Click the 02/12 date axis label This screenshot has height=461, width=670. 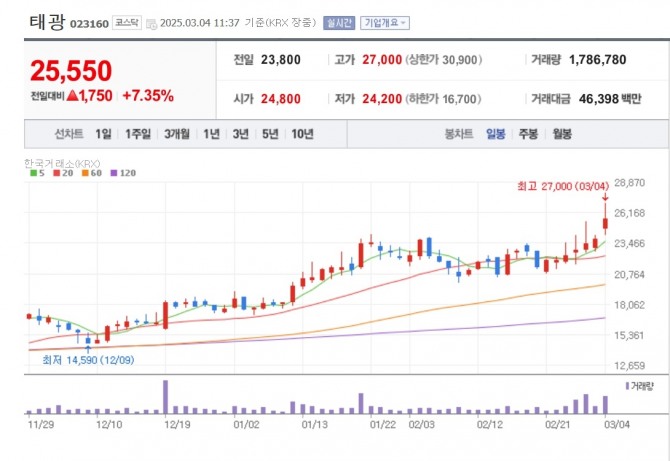pos(490,425)
